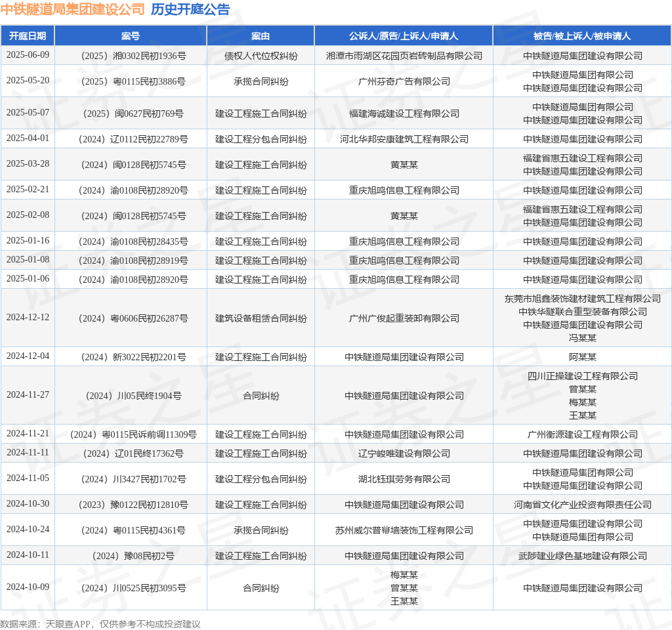672x630 pixels.
Task: Click 合同纠纷 in the 2024-10-09 row
Action: click(x=261, y=588)
